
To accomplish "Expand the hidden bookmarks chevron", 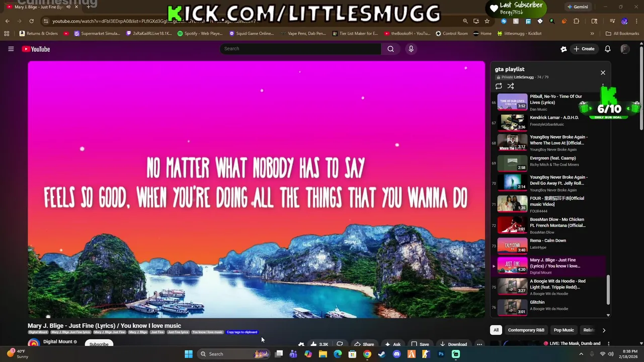I will coord(592,34).
